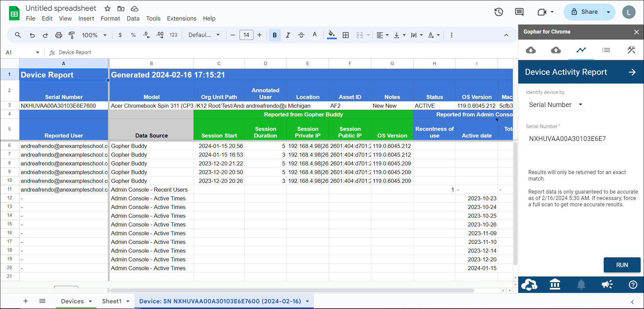Open the text rotation dropdown
Image resolution: width=644 pixels, height=309 pixels.
(434, 35)
